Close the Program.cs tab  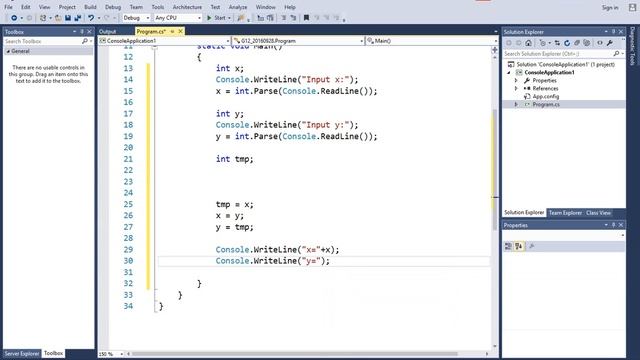point(180,31)
